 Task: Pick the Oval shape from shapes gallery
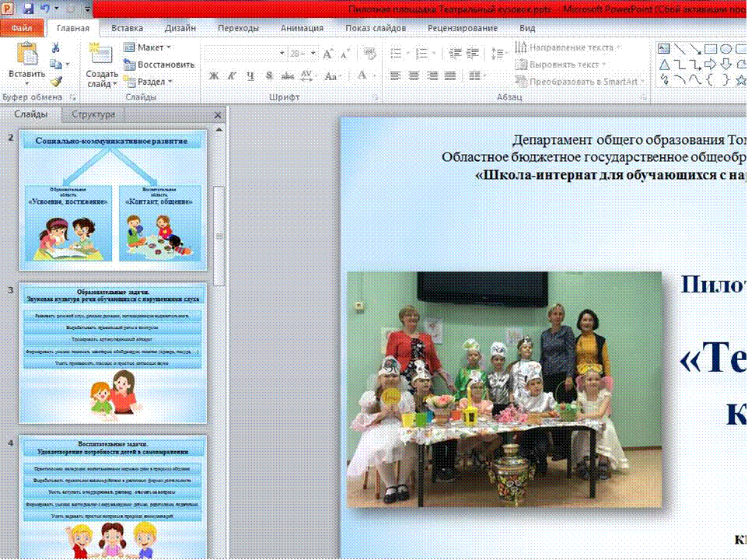(725, 48)
